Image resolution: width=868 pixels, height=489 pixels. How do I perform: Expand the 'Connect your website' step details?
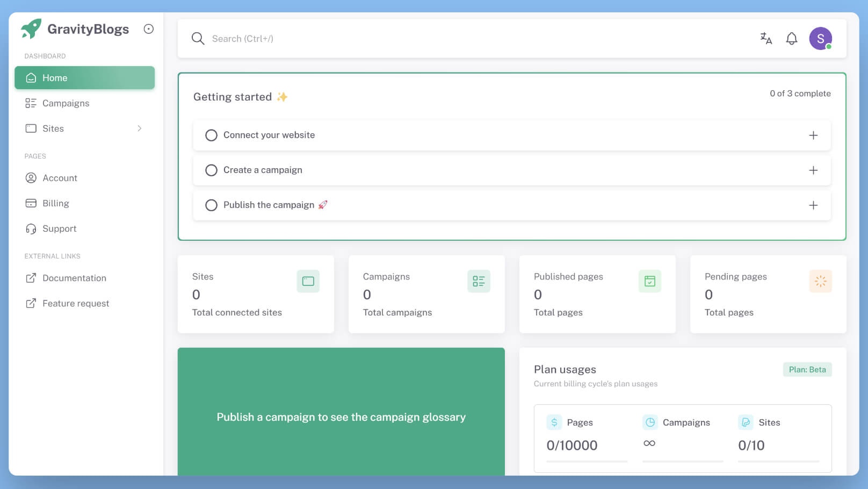pyautogui.click(x=813, y=135)
